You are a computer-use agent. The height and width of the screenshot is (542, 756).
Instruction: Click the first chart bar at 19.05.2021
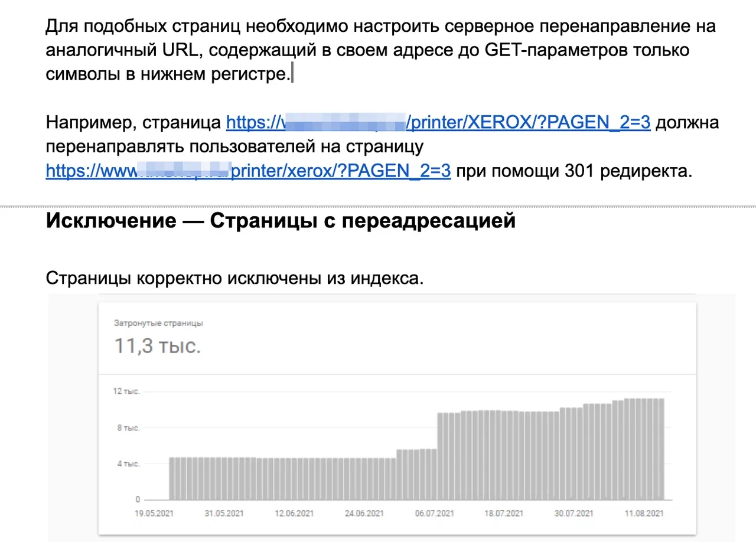point(172,478)
